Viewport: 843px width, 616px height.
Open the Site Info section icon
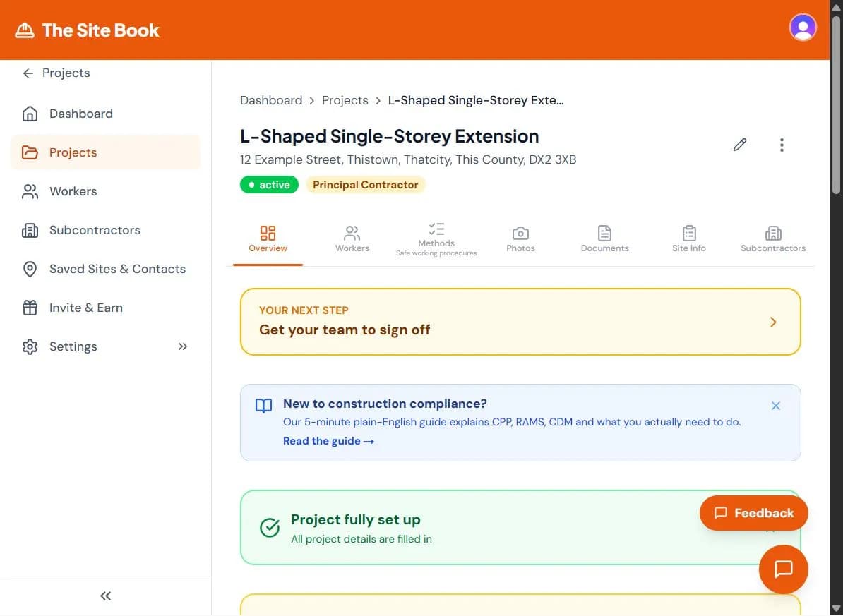click(688, 231)
